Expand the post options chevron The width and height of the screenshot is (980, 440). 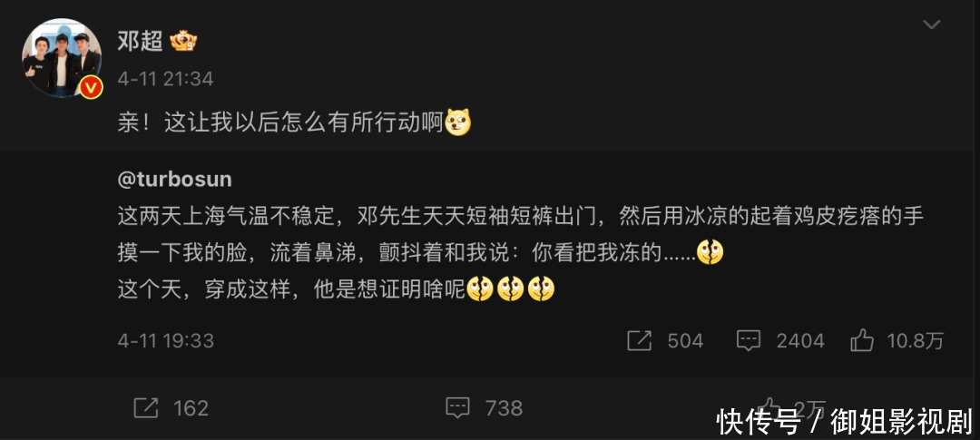932,24
